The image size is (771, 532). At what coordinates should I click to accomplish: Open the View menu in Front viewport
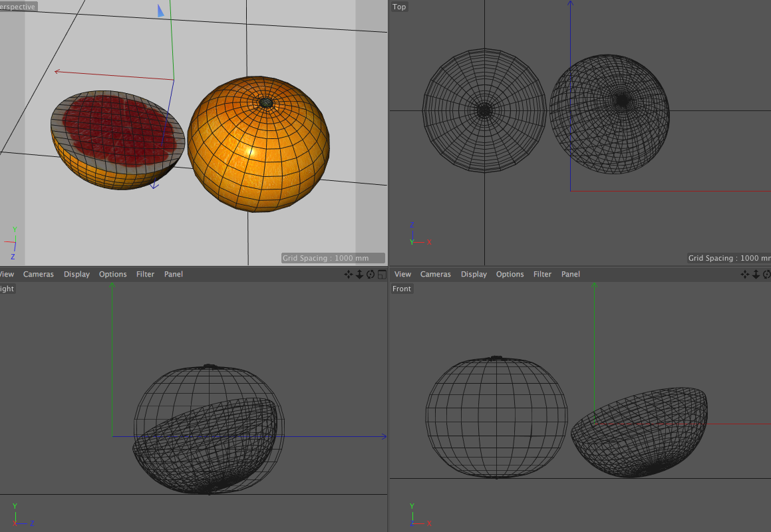point(403,274)
